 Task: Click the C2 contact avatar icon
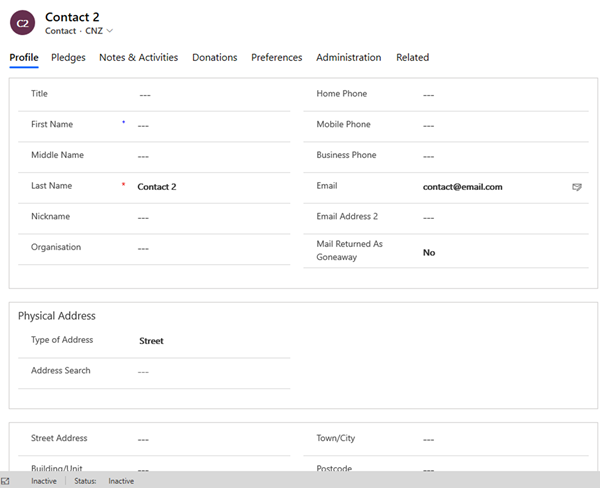pos(23,22)
